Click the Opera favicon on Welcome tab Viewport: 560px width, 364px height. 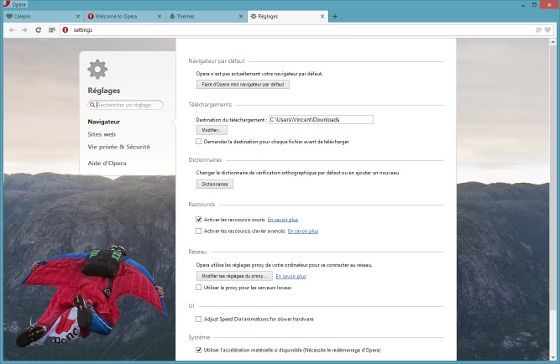click(91, 16)
